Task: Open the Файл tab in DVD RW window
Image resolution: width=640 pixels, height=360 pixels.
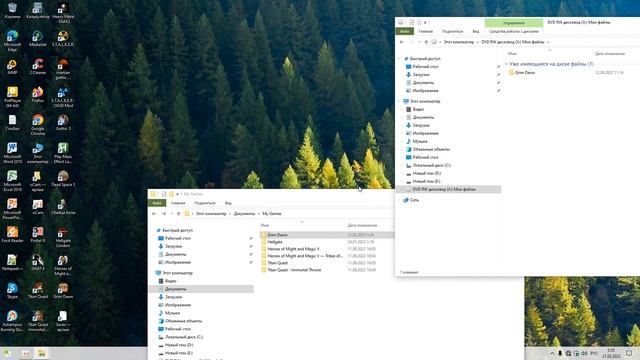Action: pos(404,31)
